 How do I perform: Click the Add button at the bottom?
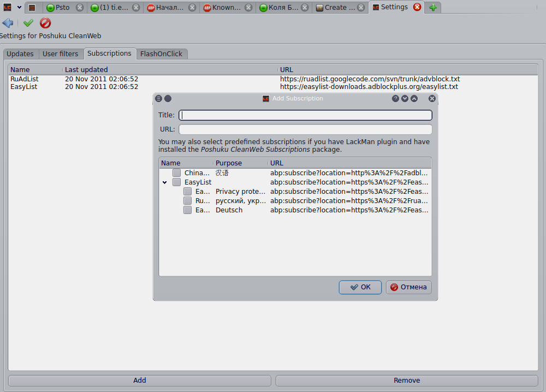tap(140, 381)
